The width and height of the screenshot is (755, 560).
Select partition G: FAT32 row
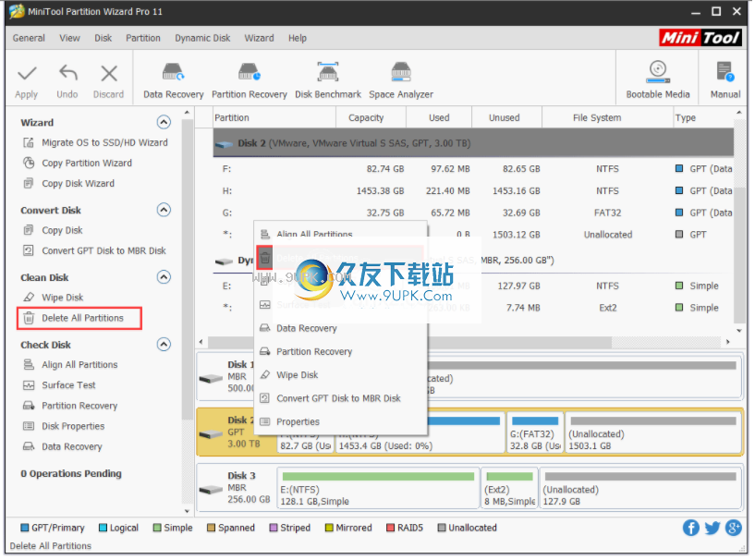point(473,213)
